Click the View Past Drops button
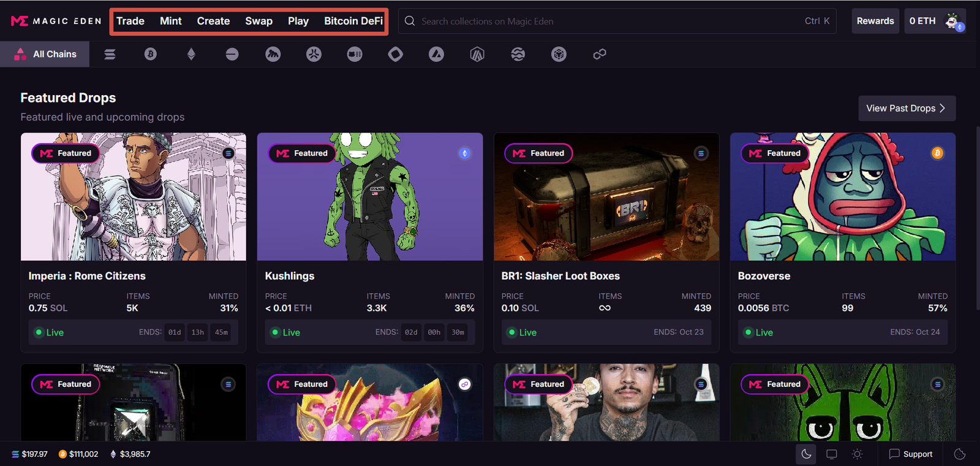Image resolution: width=980 pixels, height=466 pixels. pos(907,109)
